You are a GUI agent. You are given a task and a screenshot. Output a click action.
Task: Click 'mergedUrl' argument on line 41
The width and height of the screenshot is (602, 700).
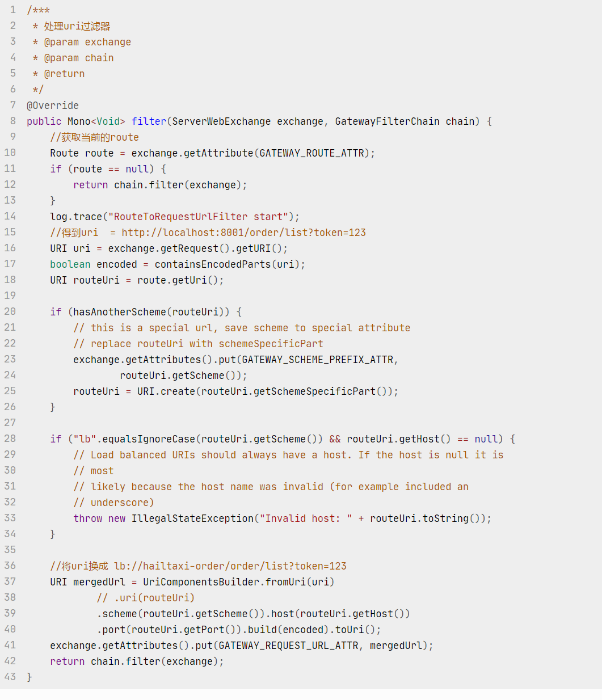[396, 646]
